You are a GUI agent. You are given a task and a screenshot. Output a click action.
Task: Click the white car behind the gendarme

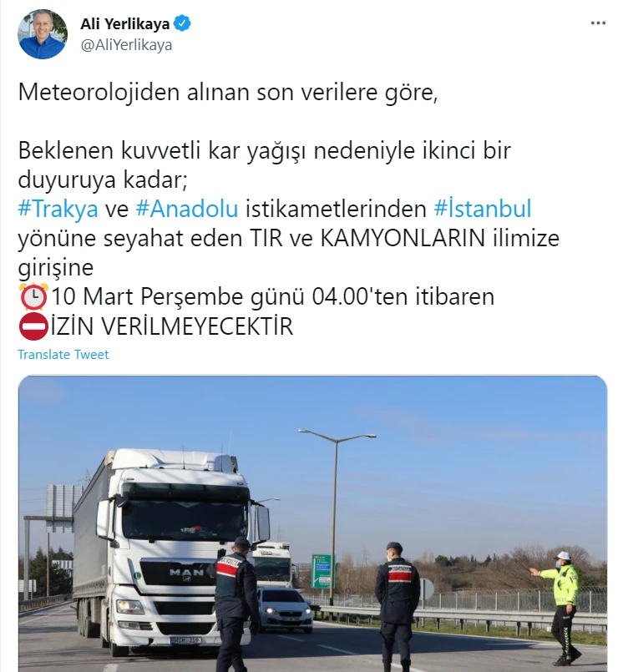click(x=284, y=610)
